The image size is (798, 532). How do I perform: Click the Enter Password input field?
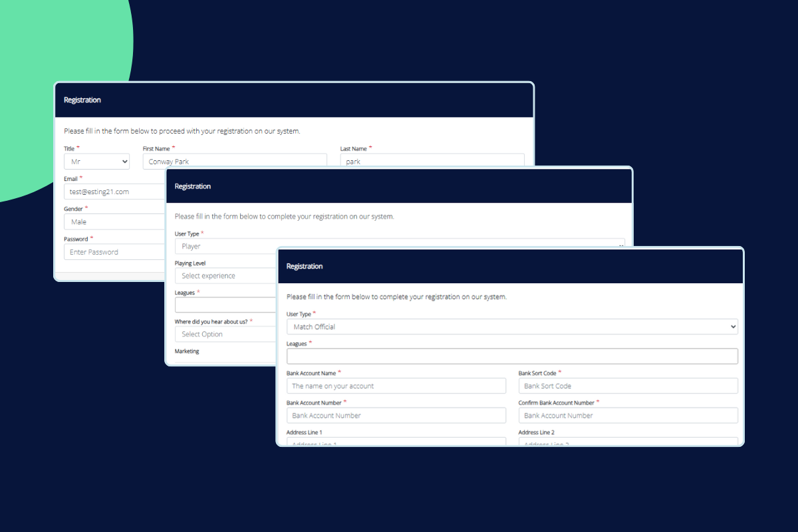(x=114, y=252)
